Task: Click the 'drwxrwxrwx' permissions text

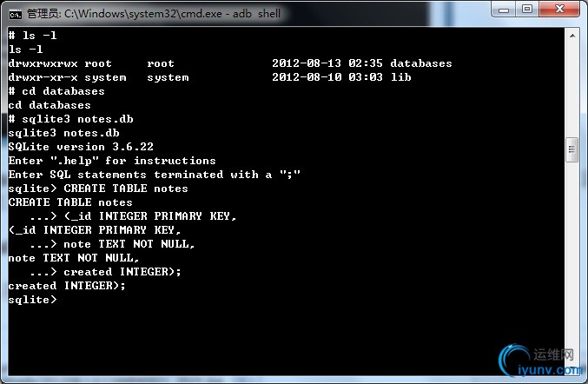Action: (x=43, y=63)
